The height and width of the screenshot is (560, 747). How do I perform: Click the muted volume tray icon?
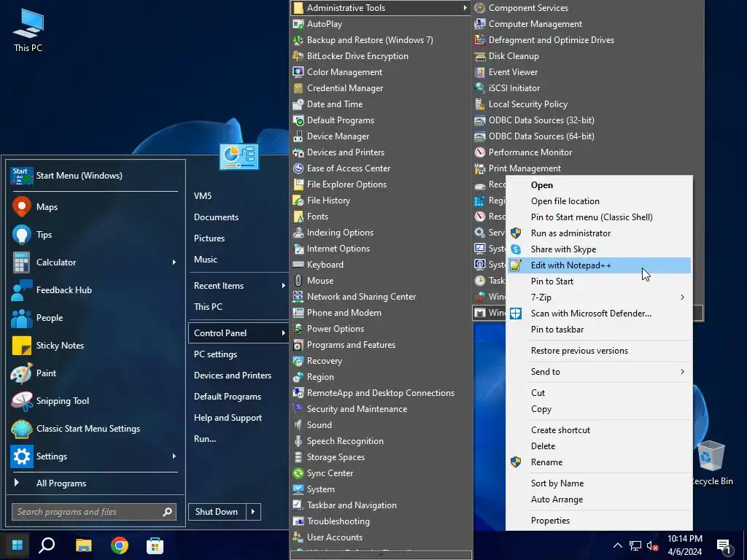tap(652, 545)
